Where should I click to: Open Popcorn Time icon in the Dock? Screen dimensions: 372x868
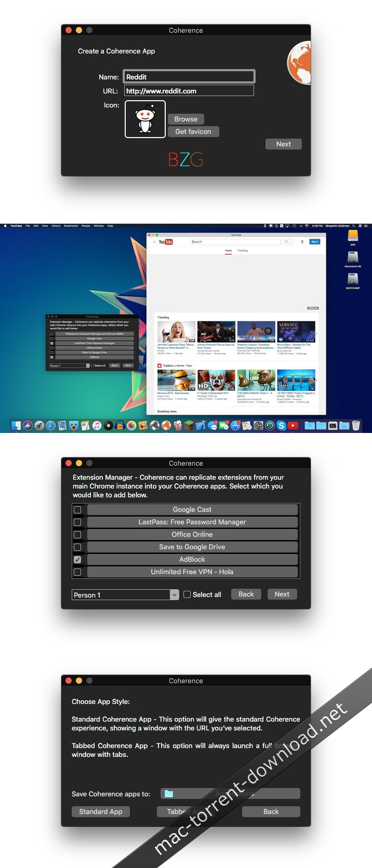(x=178, y=425)
